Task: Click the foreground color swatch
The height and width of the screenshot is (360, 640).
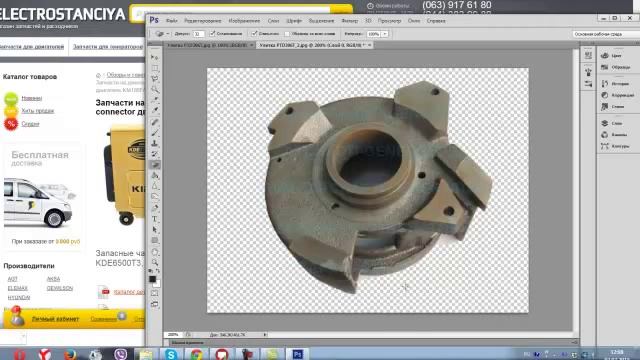Action: point(152,279)
